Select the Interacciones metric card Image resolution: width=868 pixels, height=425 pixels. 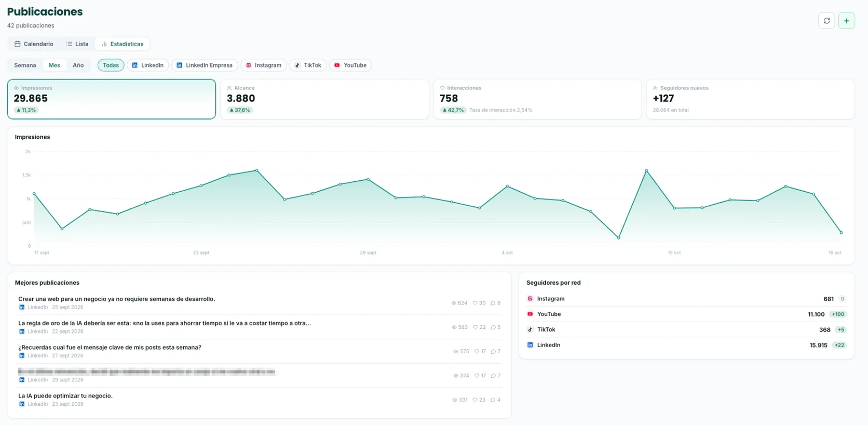pyautogui.click(x=537, y=99)
